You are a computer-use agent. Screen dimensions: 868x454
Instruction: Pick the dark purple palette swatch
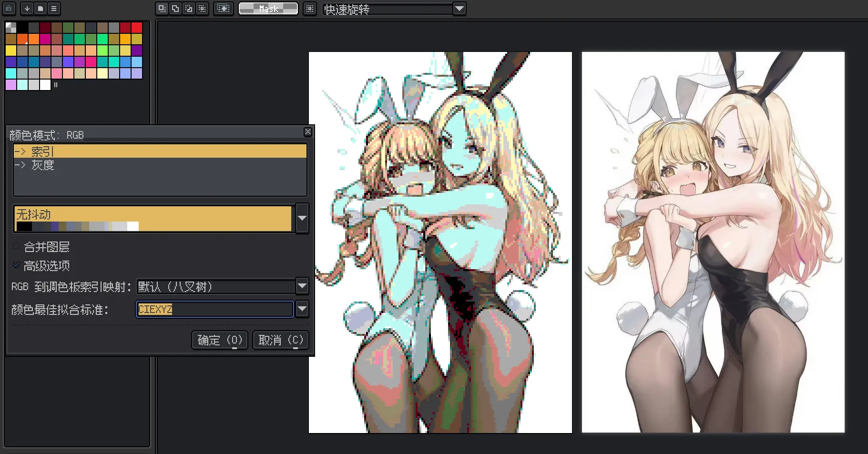(x=137, y=50)
